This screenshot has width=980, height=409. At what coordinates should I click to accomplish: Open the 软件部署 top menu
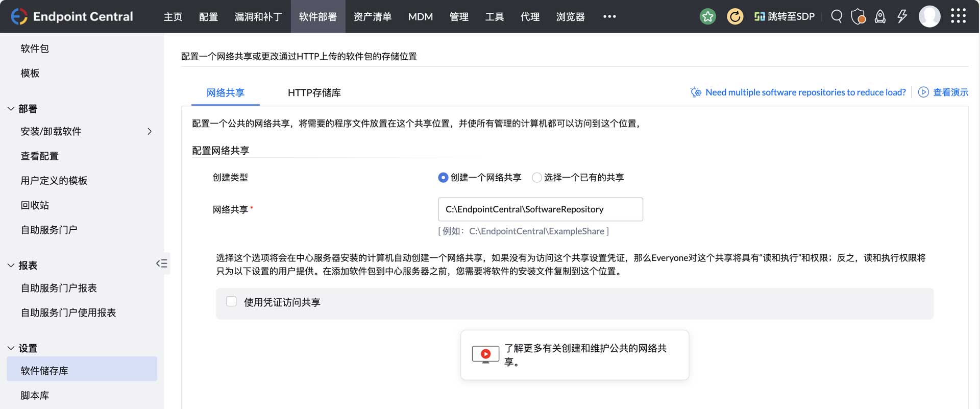tap(318, 16)
